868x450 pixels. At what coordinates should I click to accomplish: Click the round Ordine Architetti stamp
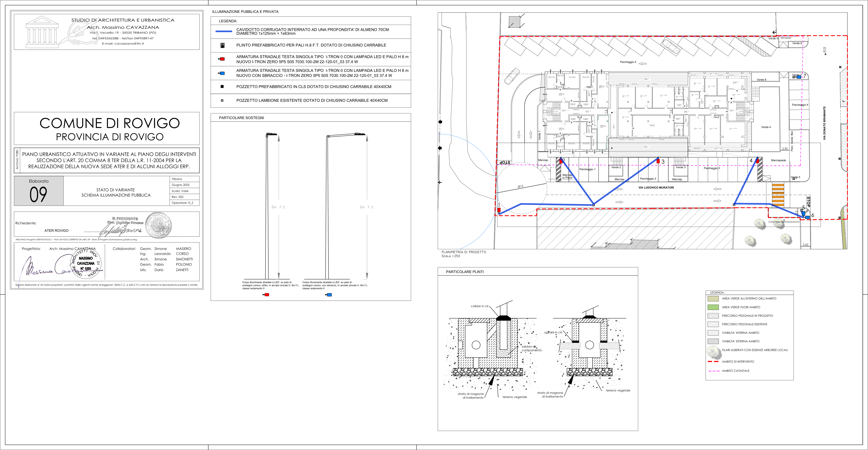pyautogui.click(x=86, y=263)
